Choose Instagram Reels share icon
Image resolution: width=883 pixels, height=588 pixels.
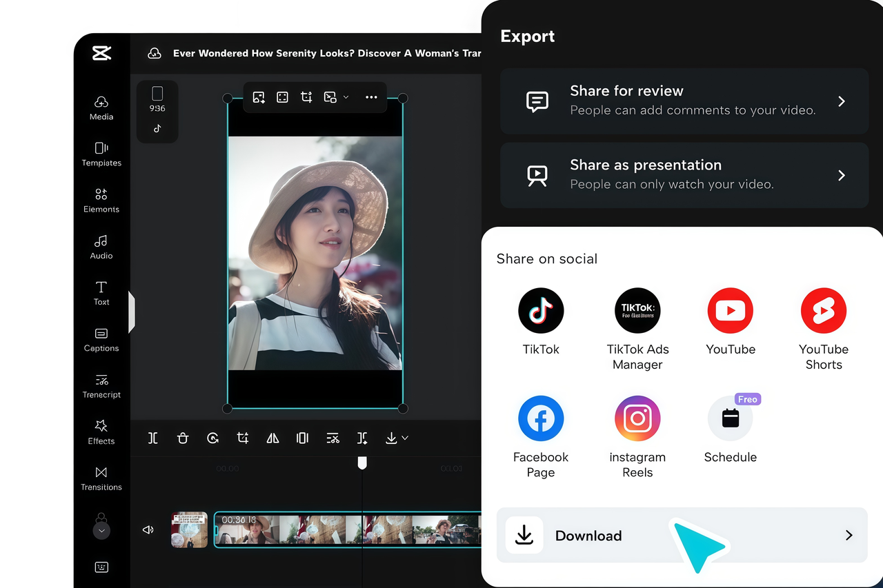point(637,418)
